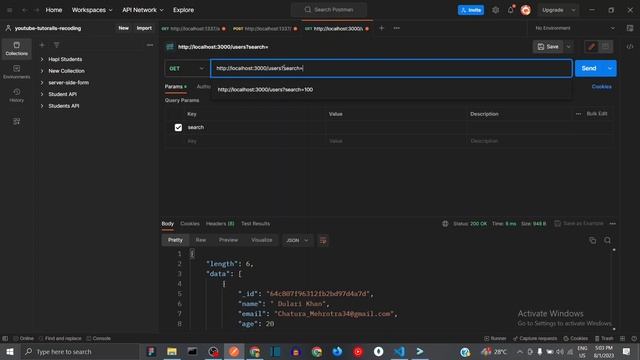
Task: Click the New button in sidebar
Action: 123,28
